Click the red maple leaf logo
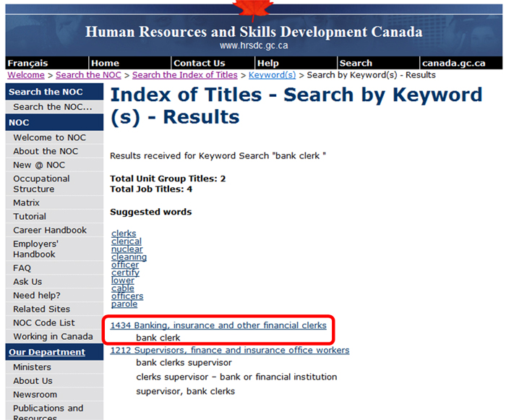The height and width of the screenshot is (420, 506). pos(253,9)
